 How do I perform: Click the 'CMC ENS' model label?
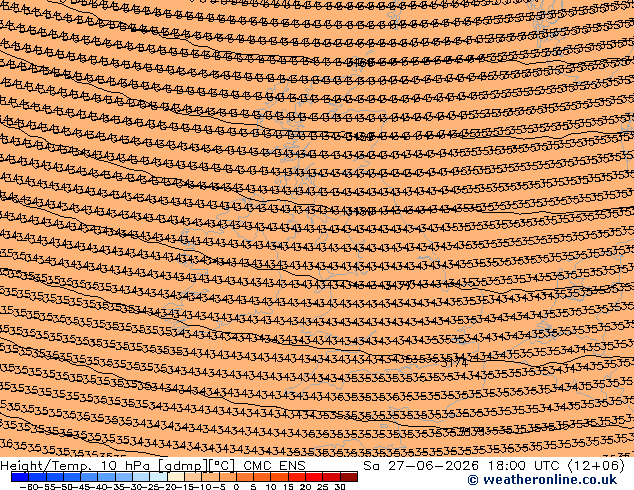pos(274,466)
